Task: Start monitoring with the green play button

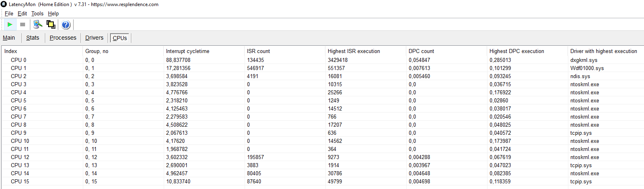Action: click(10, 25)
